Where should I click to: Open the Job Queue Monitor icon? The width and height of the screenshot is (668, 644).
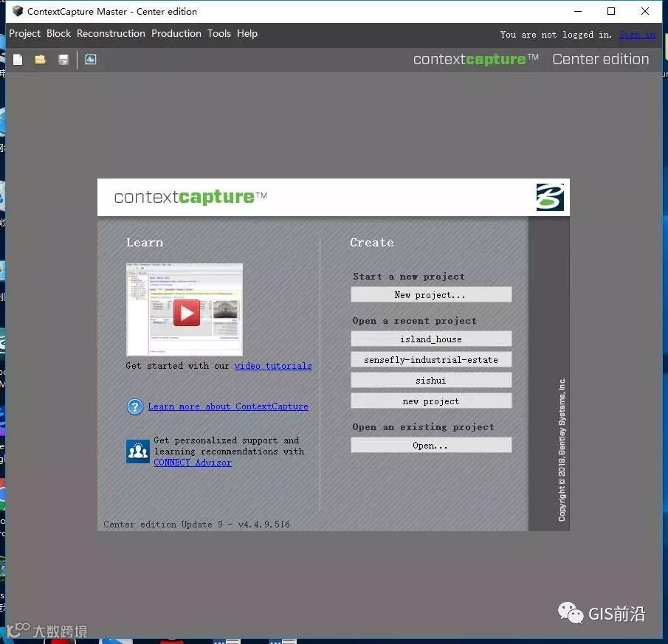tap(90, 59)
